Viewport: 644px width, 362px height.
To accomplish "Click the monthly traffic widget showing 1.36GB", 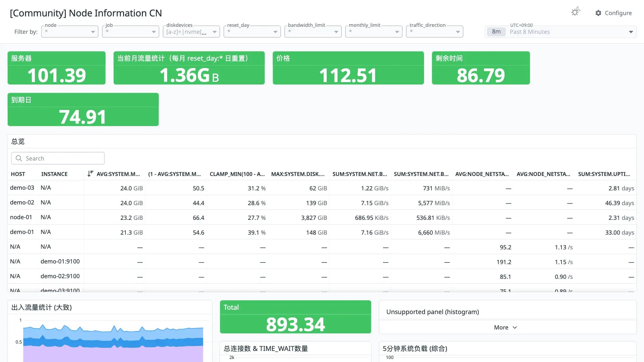I will pyautogui.click(x=189, y=68).
